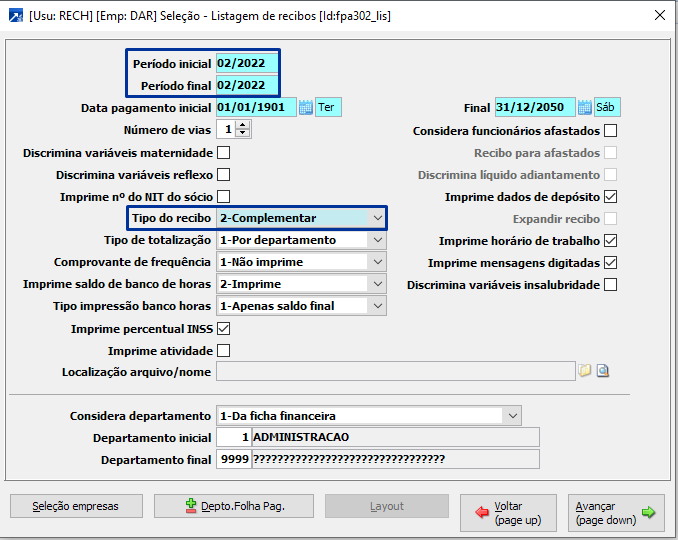Open calendar for Final payment date

[584, 107]
